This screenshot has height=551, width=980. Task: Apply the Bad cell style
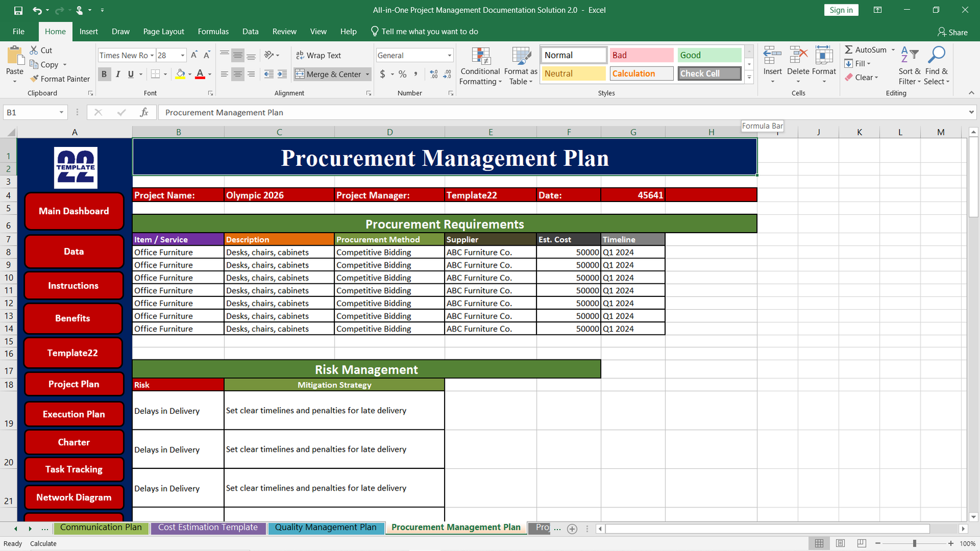[641, 55]
